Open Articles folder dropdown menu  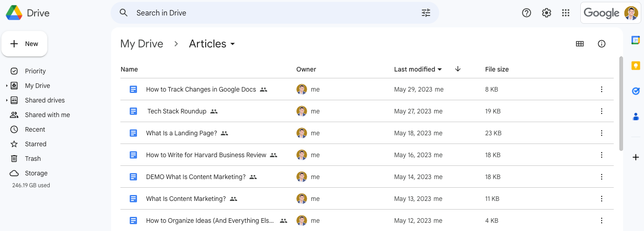(233, 44)
